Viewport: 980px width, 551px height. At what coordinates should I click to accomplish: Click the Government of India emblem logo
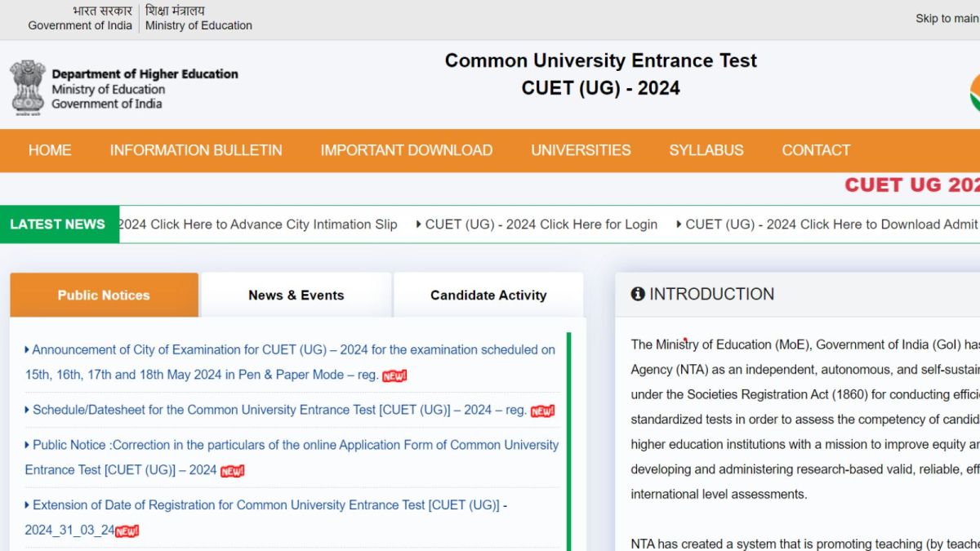[27, 86]
